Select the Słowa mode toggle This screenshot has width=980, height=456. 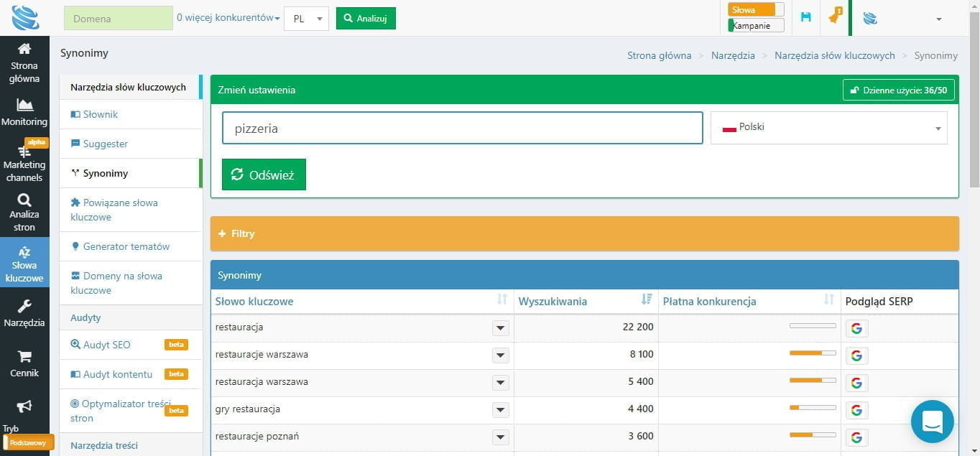755,10
